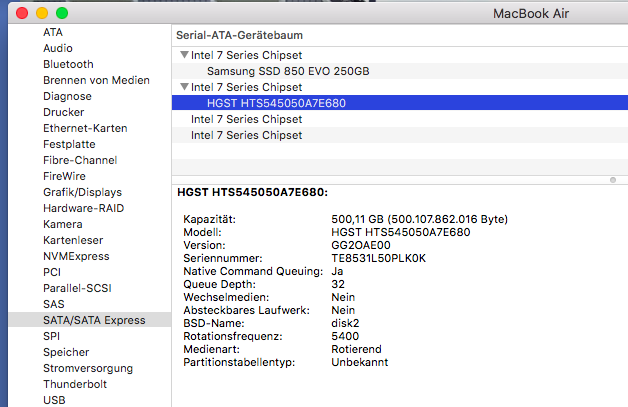The image size is (628, 407).
Task: Select Festplatte sidebar item
Action: (x=69, y=144)
